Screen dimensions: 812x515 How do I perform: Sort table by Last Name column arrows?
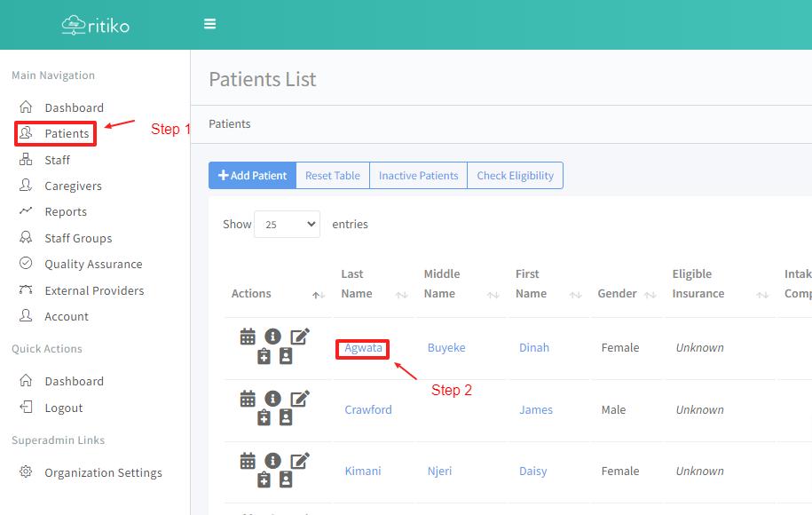402,294
